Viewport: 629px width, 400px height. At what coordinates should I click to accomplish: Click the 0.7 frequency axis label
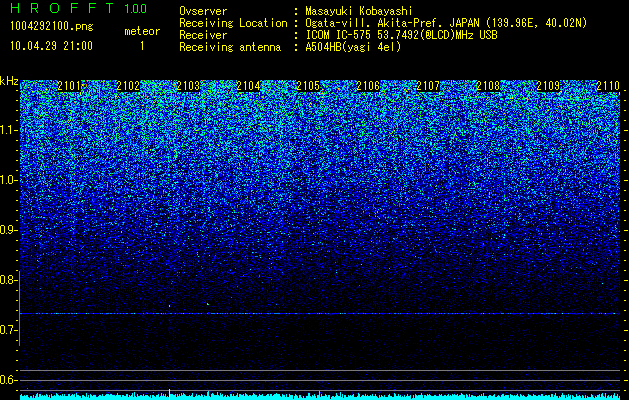(x=8, y=330)
